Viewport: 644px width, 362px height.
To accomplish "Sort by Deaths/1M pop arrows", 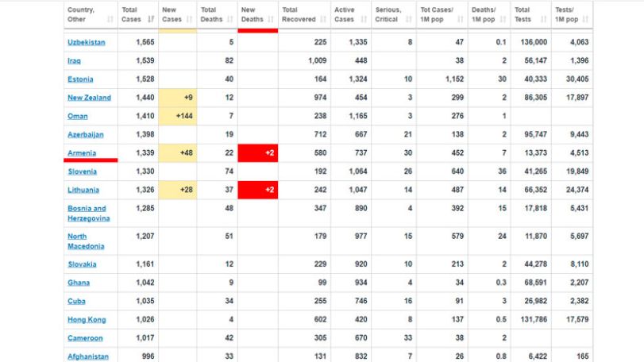I will [x=503, y=19].
